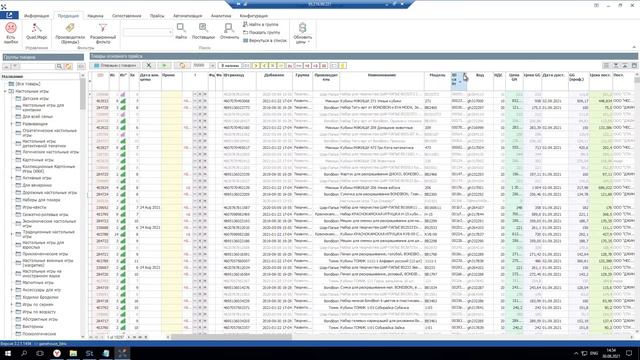Open the Windows Start menu
The image size is (640, 360).
8,353
